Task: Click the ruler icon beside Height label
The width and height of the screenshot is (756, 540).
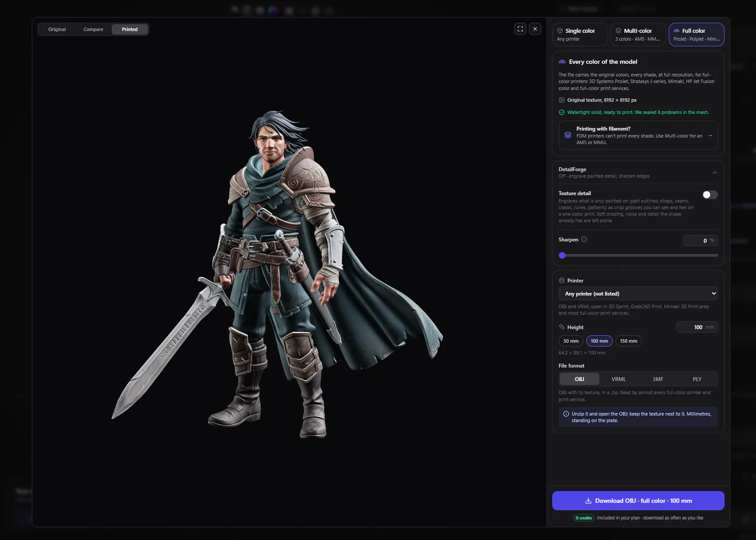Action: [562, 327]
